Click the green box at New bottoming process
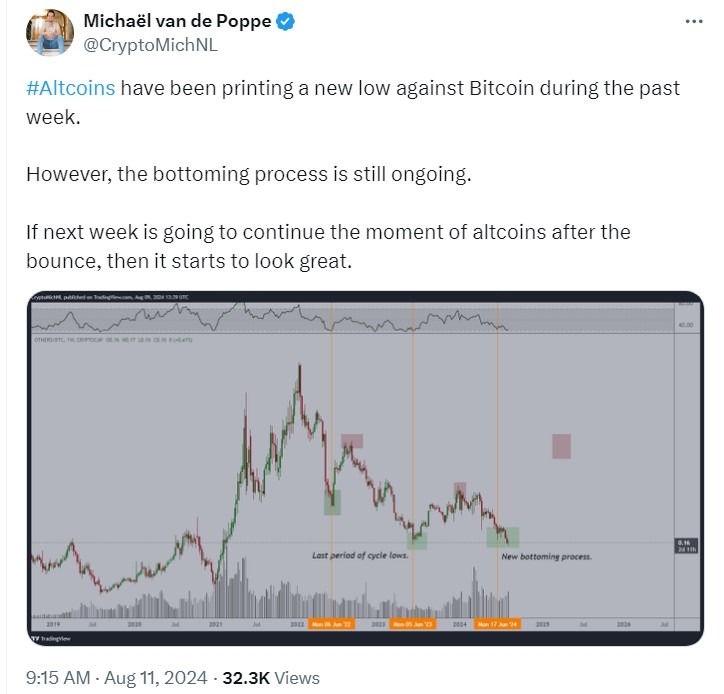 [x=503, y=537]
